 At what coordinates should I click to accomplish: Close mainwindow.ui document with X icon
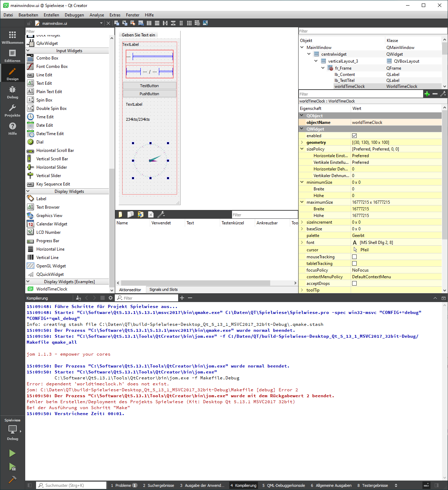tap(108, 23)
